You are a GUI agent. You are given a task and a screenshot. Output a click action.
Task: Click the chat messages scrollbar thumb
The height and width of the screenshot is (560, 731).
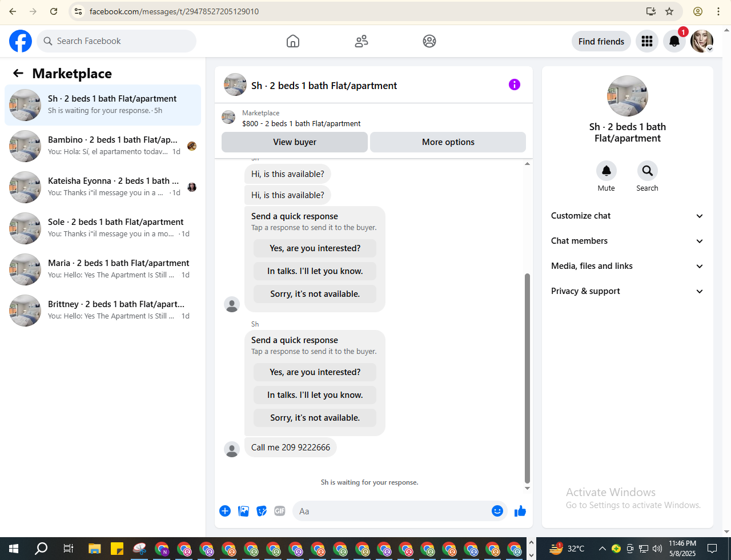527,378
